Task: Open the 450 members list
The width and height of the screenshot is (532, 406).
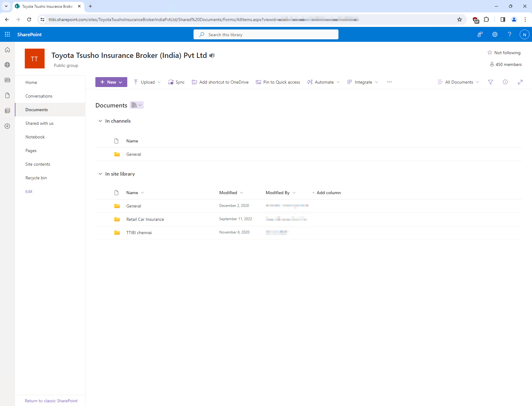Action: pos(506,64)
